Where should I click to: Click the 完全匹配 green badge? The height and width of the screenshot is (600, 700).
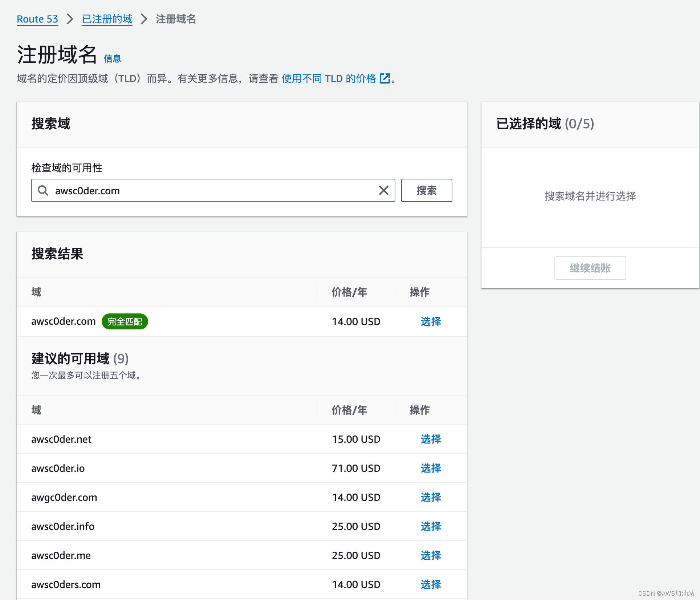125,321
